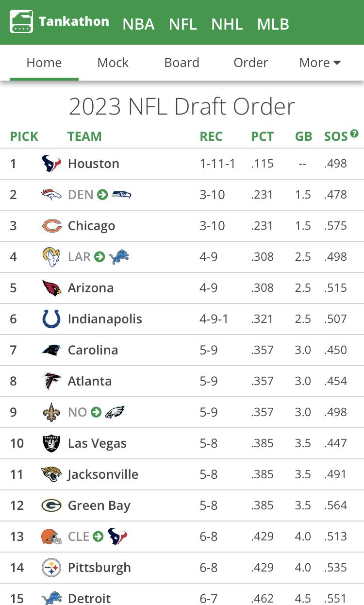Open the MLB section
The height and width of the screenshot is (605, 364).
click(x=273, y=24)
